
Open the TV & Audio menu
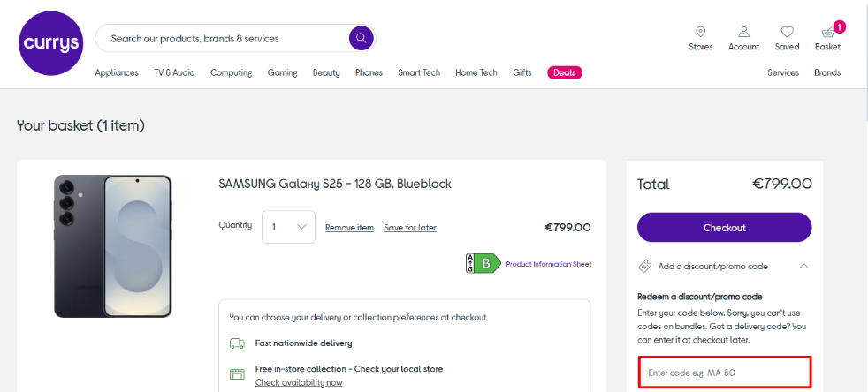point(174,72)
